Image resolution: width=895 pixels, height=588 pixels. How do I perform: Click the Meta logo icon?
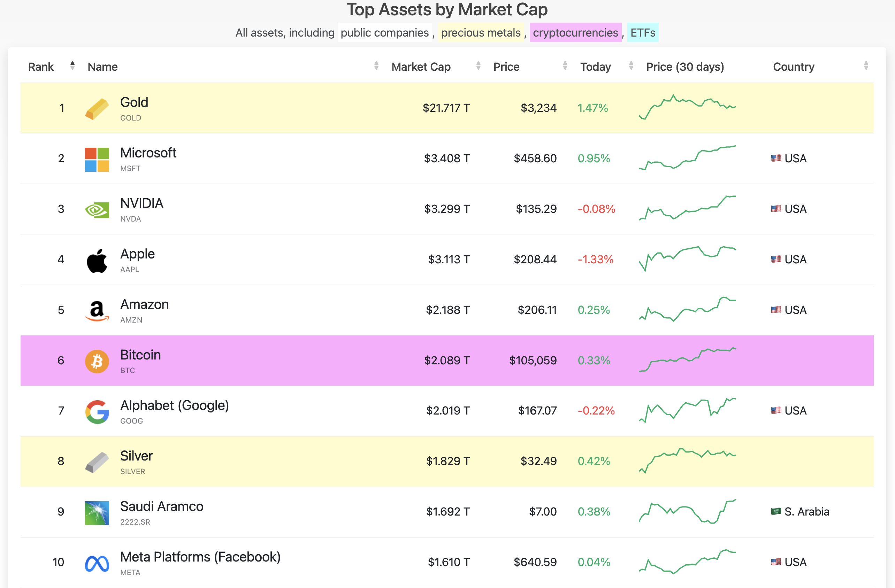97,563
